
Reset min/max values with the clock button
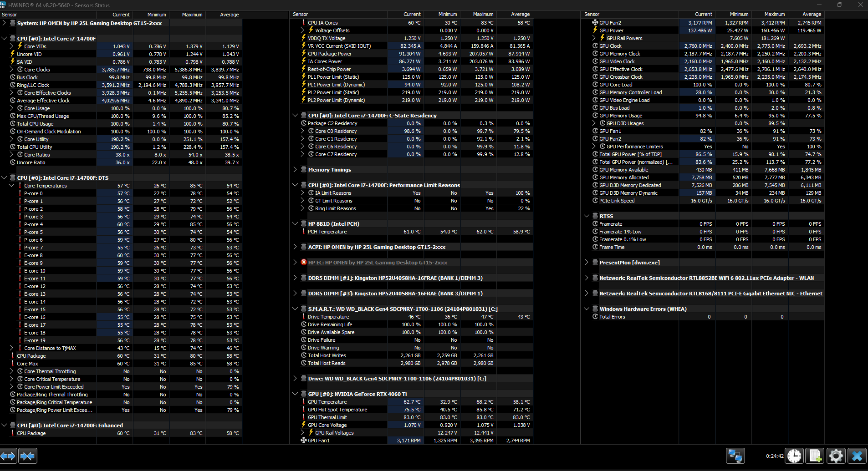coord(795,456)
